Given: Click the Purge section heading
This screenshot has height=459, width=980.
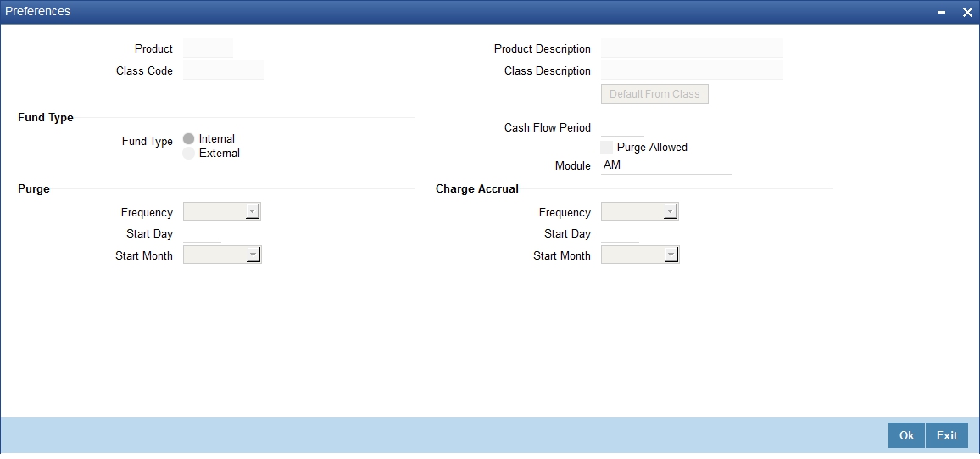Looking at the screenshot, I should pyautogui.click(x=34, y=189).
